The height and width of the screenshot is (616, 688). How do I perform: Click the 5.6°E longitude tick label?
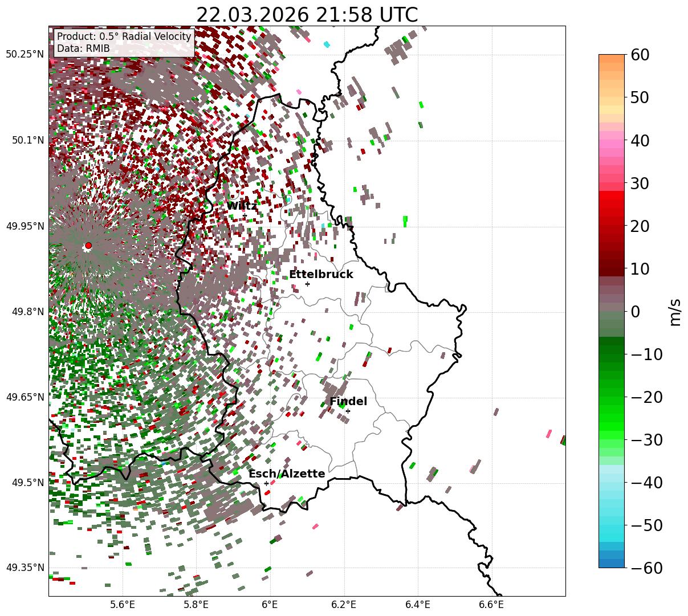123,605
